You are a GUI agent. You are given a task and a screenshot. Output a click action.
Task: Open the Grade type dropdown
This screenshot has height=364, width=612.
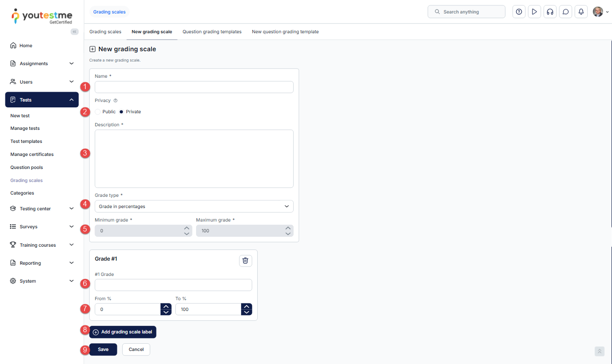(x=194, y=206)
